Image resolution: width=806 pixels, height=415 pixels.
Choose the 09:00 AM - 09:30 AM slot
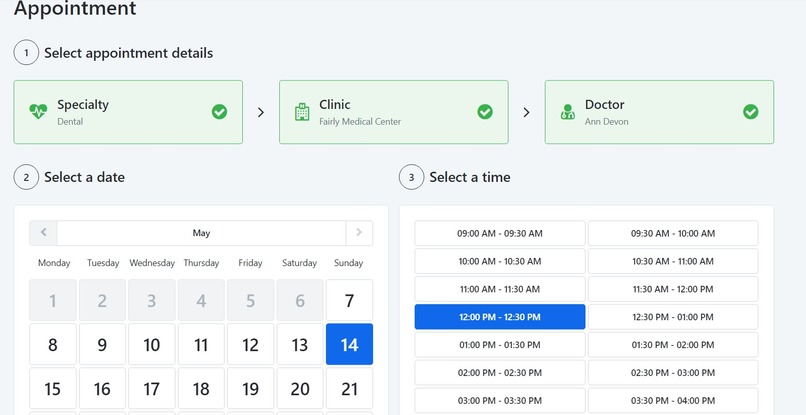coord(500,233)
